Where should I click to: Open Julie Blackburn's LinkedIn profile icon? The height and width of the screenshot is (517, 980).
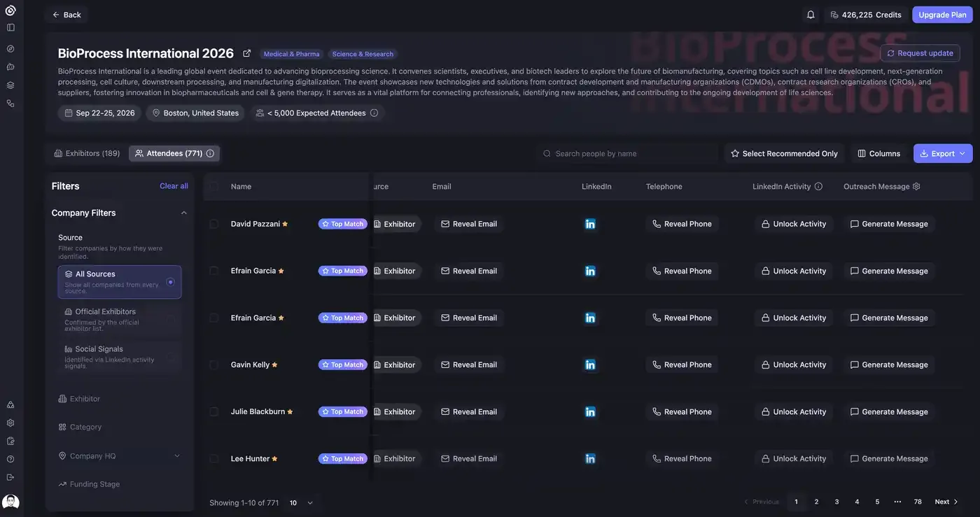(x=590, y=411)
